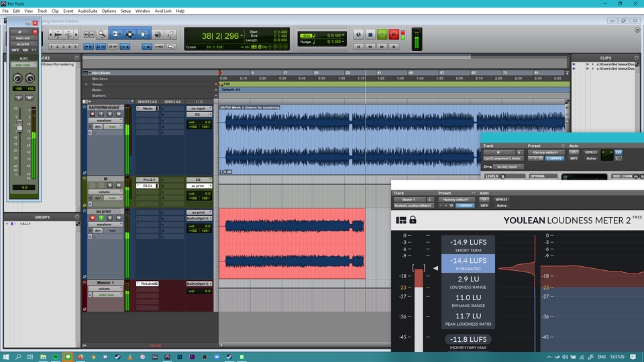Open the no key input selector
The height and width of the screenshot is (362, 644).
[508, 167]
